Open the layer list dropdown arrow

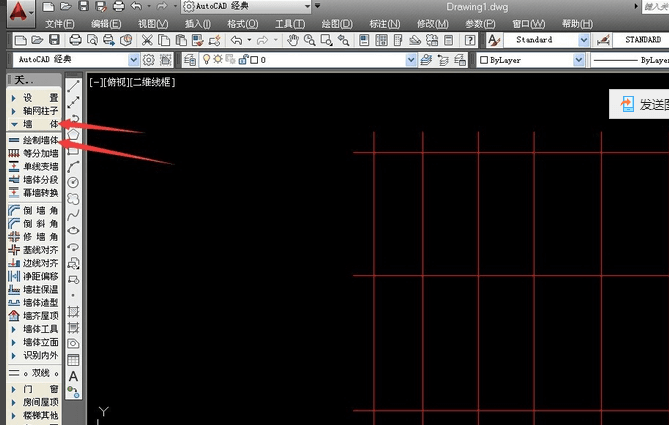point(411,60)
